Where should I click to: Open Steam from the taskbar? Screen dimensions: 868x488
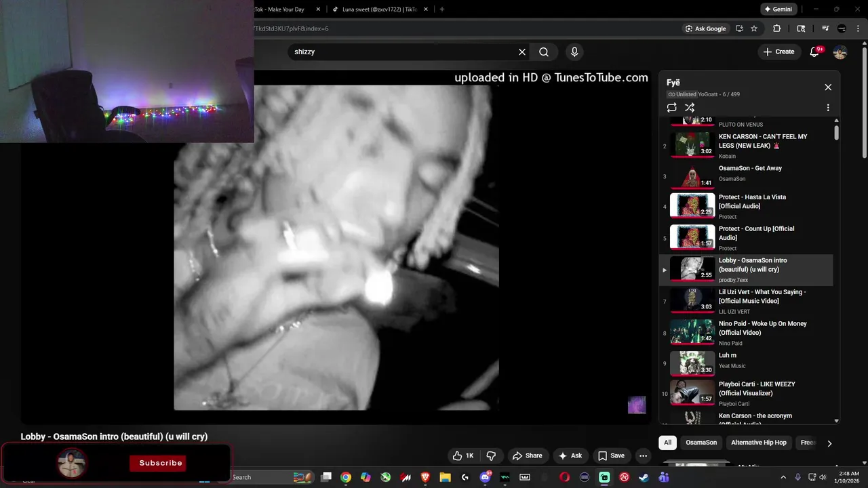pos(644,477)
